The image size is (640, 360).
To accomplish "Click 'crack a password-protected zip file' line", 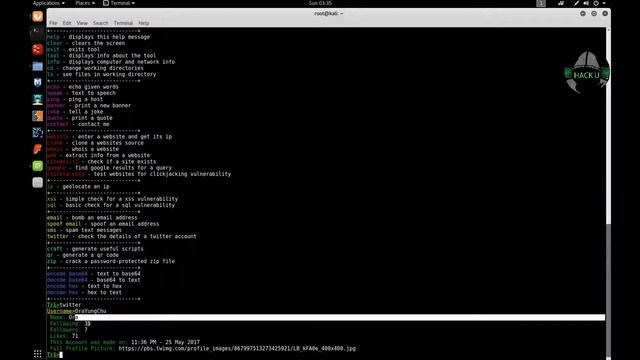I will click(120, 261).
